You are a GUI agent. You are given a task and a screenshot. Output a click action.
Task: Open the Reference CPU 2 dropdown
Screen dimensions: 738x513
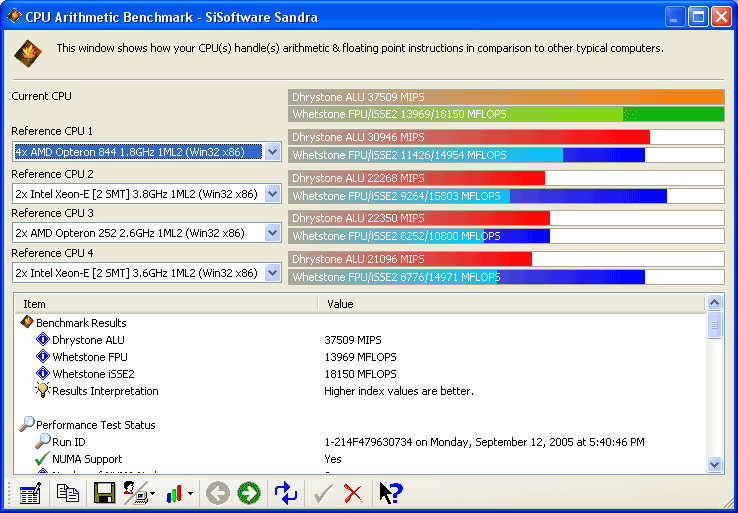click(272, 193)
